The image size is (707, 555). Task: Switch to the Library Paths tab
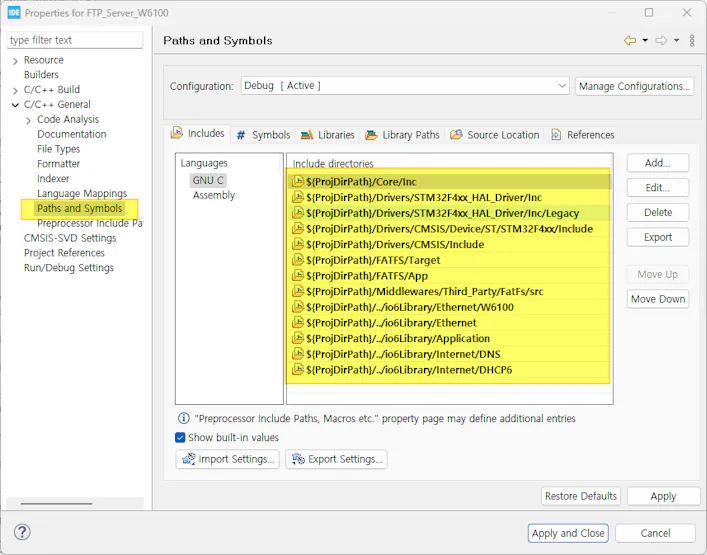coord(402,135)
